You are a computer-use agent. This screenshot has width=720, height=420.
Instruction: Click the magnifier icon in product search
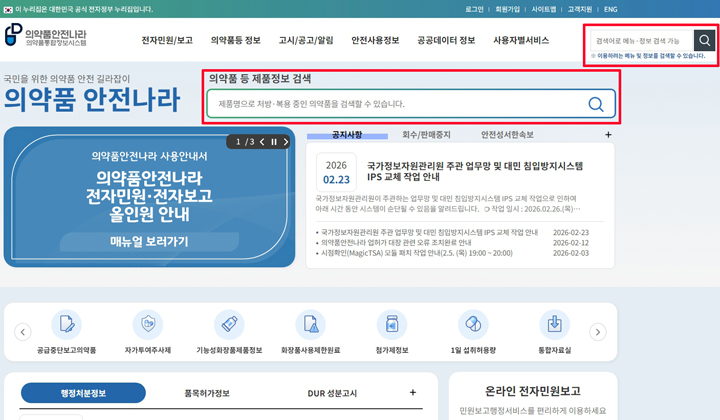coord(596,104)
